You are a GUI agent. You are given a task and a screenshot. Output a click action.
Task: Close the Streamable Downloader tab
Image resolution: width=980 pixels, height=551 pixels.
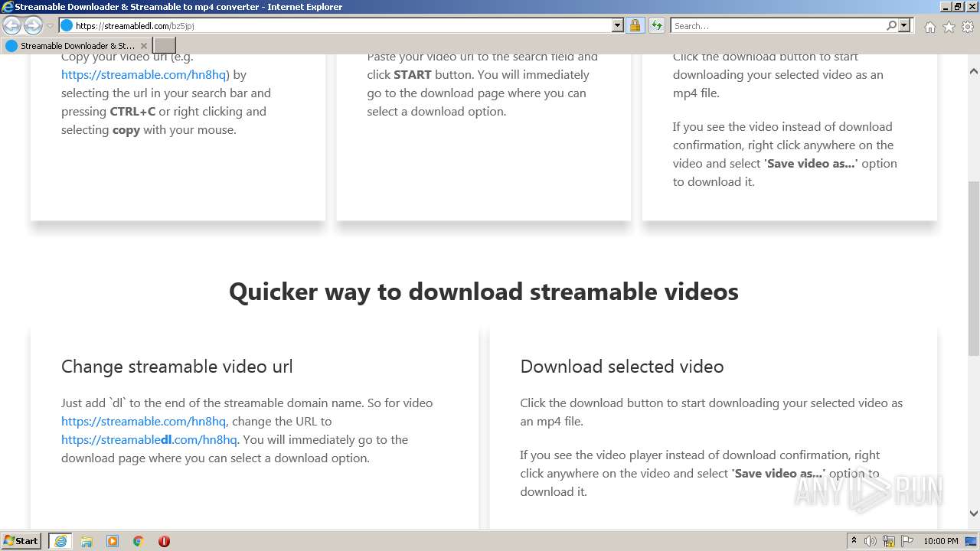click(143, 46)
